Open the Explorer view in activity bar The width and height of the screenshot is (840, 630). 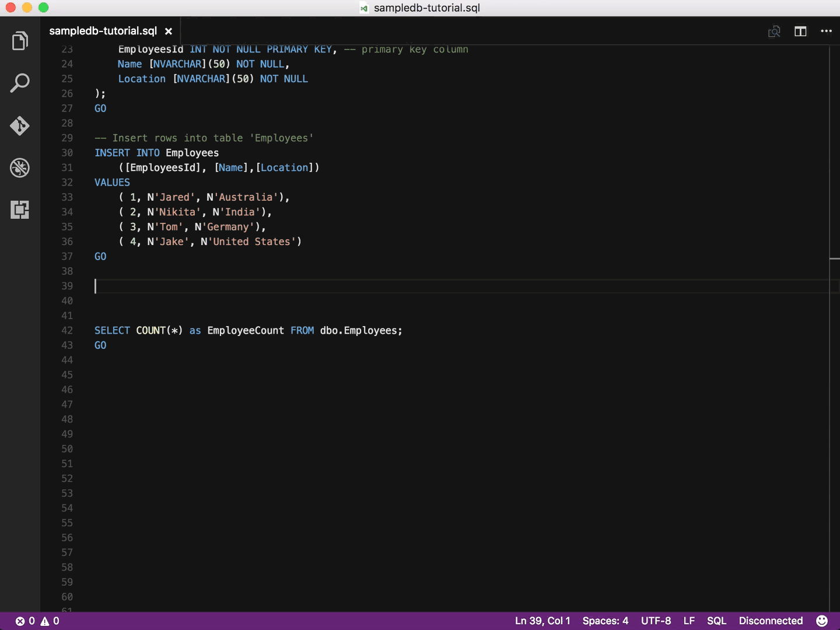point(20,41)
